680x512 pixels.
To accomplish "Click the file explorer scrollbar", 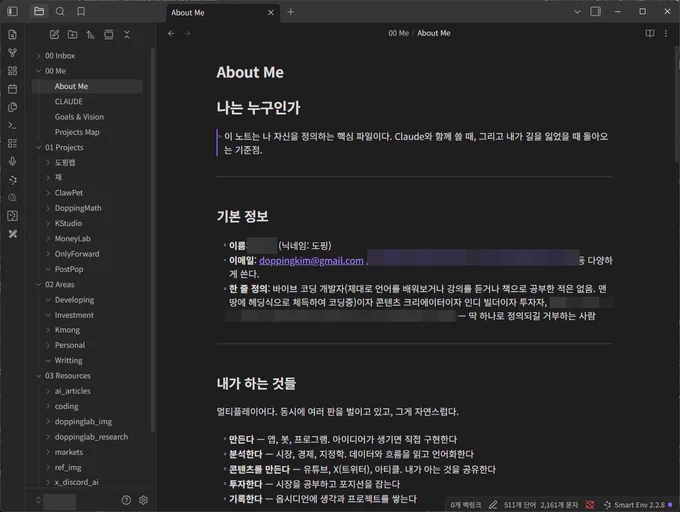I will (152, 238).
